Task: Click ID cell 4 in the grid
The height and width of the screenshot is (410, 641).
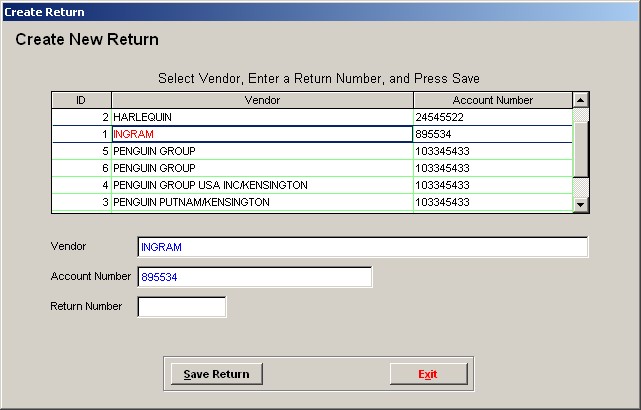Action: (x=82, y=185)
